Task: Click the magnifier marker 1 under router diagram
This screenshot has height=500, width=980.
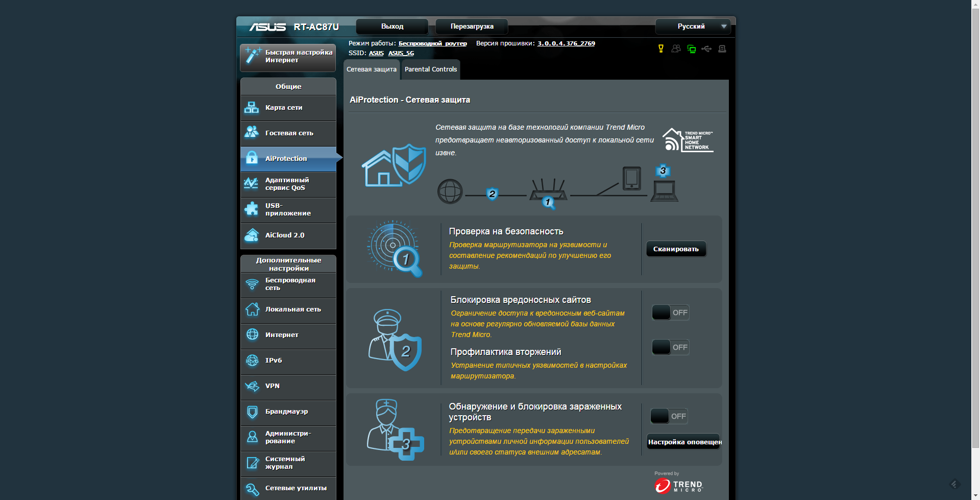Action: pos(548,202)
